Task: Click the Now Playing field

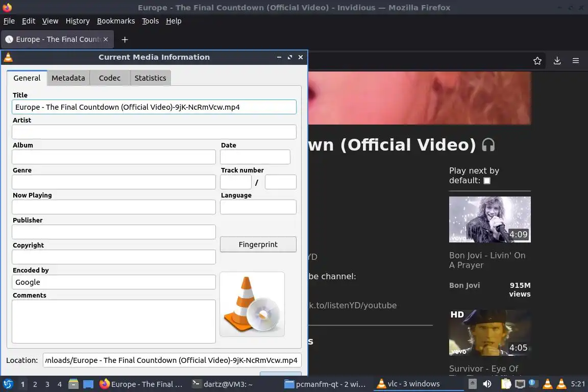Action: 114,207
